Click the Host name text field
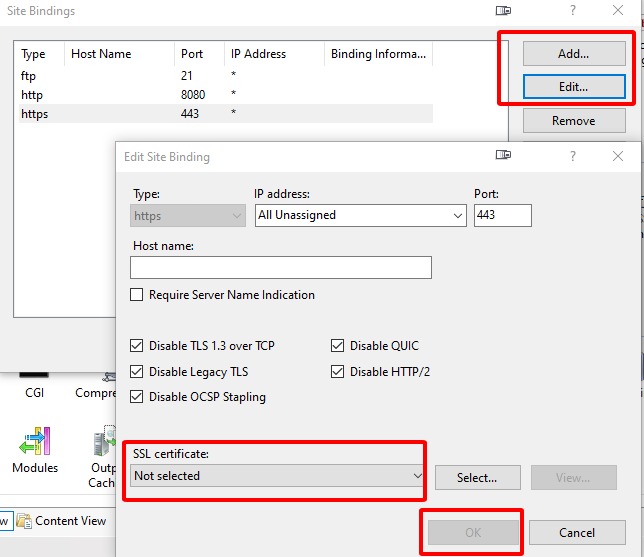 [281, 268]
